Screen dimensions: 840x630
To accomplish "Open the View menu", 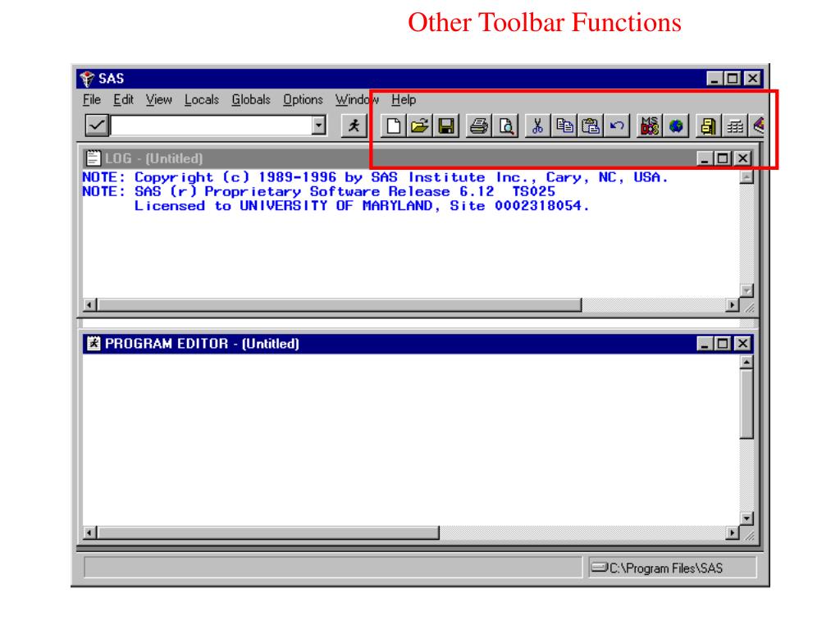I will pyautogui.click(x=158, y=99).
